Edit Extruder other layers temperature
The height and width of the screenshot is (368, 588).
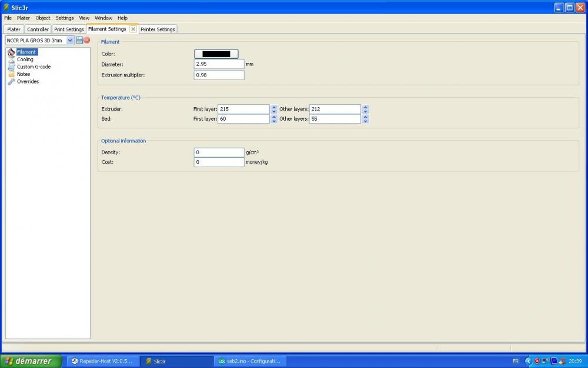point(335,110)
